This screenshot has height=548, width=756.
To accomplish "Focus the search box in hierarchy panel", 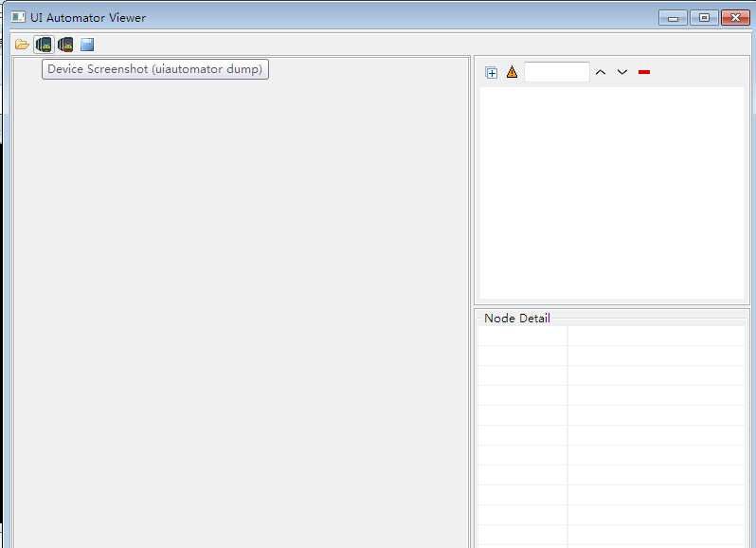I will tap(557, 72).
